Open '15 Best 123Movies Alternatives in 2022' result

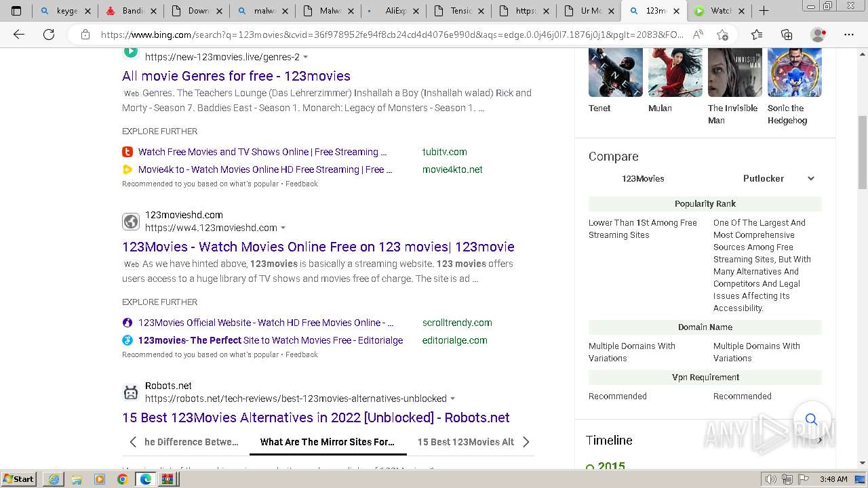(316, 418)
